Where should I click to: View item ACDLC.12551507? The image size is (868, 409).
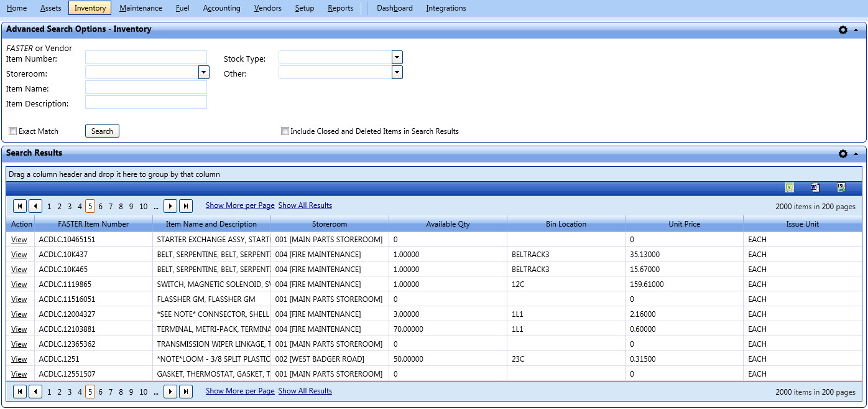coord(19,374)
